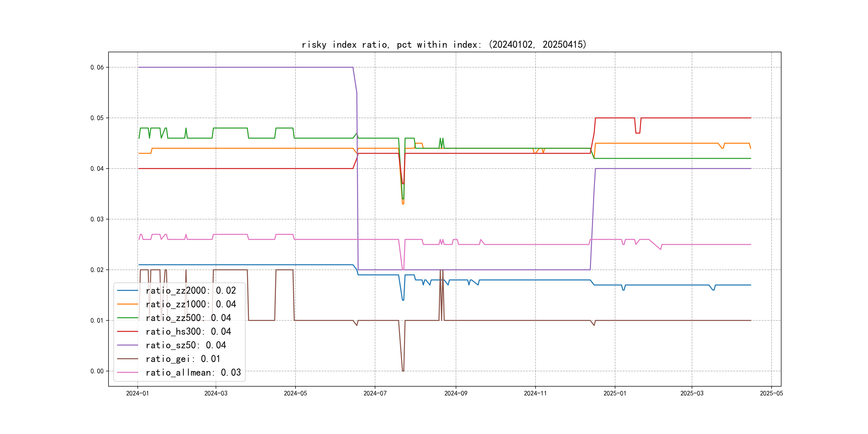Click the pink ratio_allmean legend line sample
This screenshot has width=868, height=434.
(x=127, y=372)
